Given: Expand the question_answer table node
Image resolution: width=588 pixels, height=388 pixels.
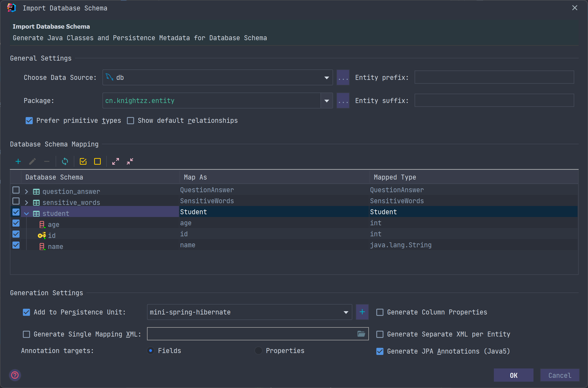Looking at the screenshot, I should point(26,192).
